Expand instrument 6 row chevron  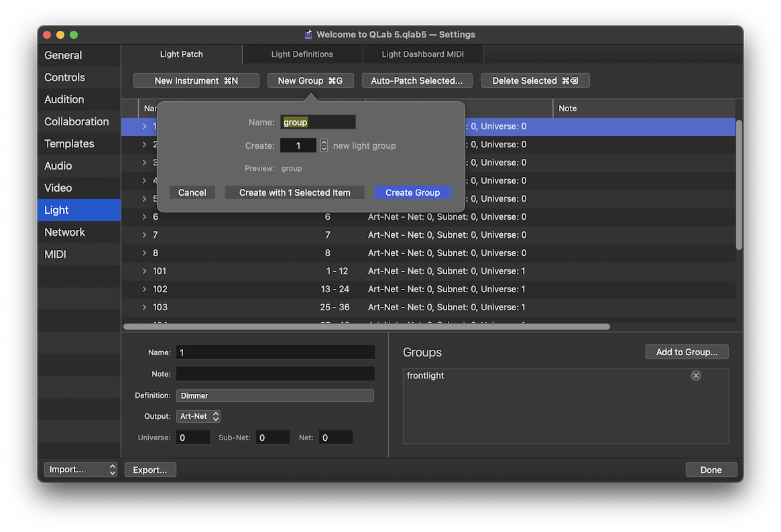(x=144, y=217)
